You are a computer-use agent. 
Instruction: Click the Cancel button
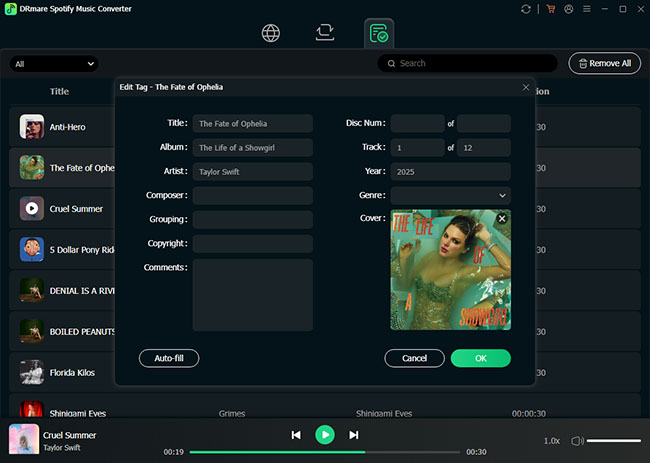click(x=415, y=358)
